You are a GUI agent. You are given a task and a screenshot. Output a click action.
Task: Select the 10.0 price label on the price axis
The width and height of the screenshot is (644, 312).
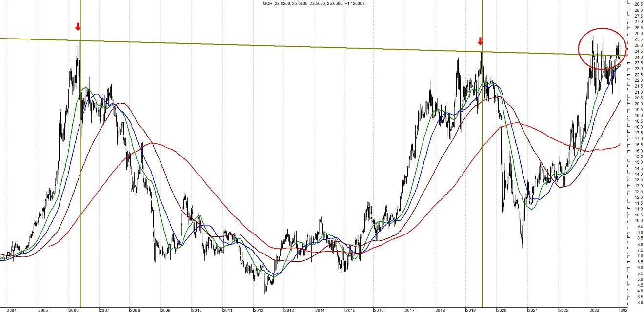pos(637,221)
